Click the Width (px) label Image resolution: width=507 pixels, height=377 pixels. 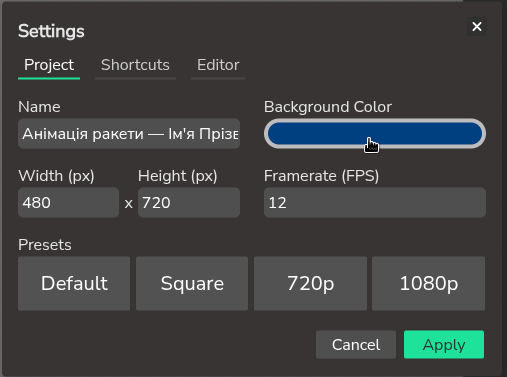[56, 176]
